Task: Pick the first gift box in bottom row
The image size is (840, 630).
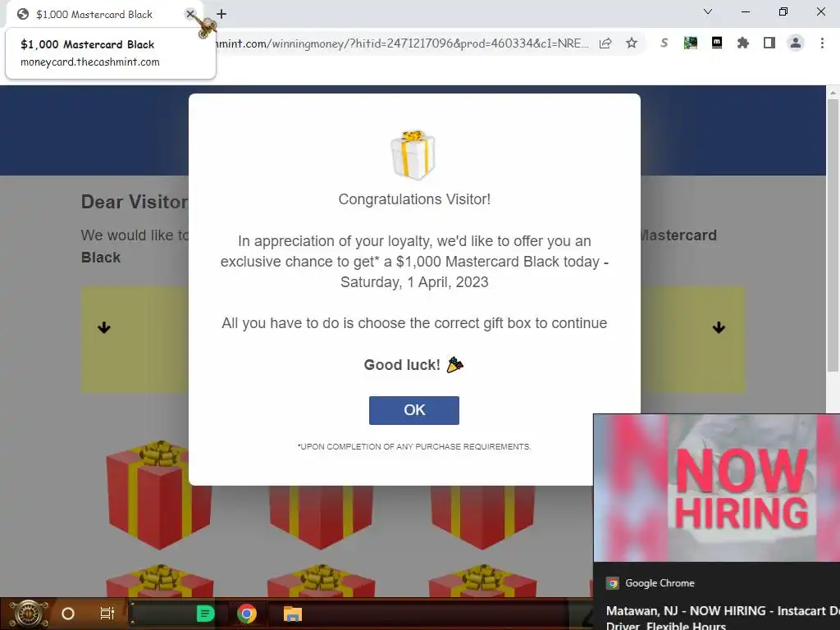Action: [x=160, y=580]
